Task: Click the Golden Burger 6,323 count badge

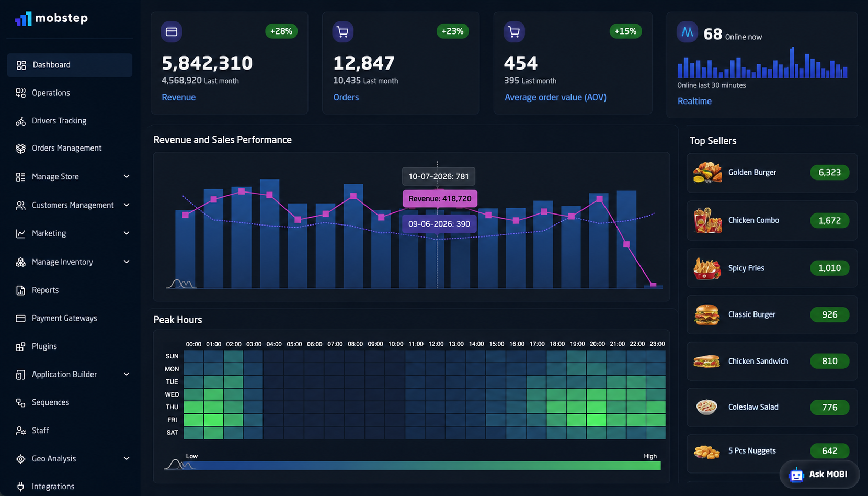Action: click(830, 173)
